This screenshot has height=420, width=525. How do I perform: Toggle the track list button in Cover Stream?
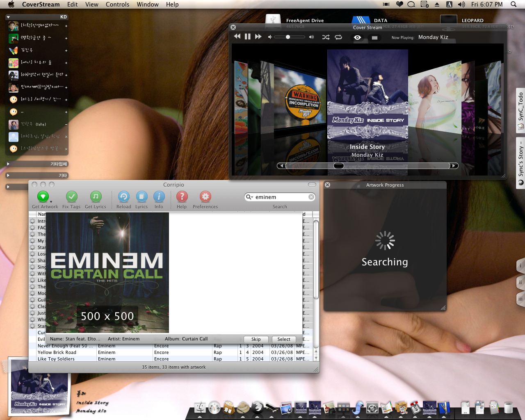[374, 37]
